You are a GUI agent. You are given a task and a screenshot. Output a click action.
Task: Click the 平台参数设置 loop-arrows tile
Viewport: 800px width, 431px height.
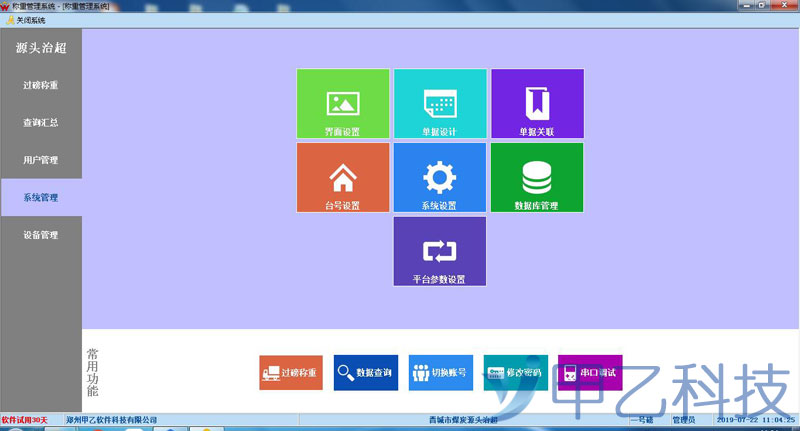(x=439, y=251)
